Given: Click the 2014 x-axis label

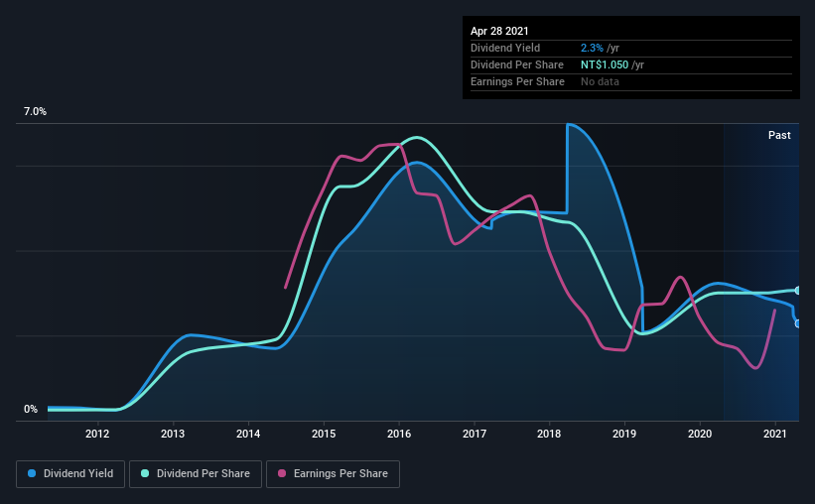Looking at the screenshot, I should [x=248, y=434].
